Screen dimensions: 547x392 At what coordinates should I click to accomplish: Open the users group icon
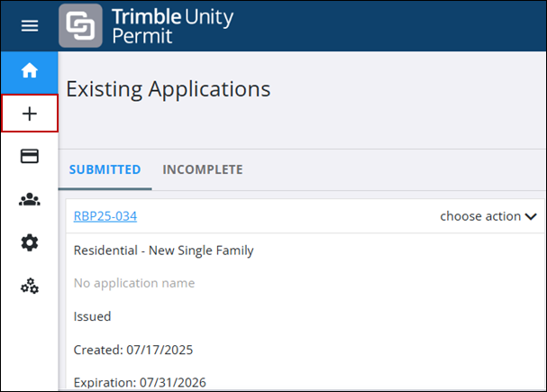point(30,200)
